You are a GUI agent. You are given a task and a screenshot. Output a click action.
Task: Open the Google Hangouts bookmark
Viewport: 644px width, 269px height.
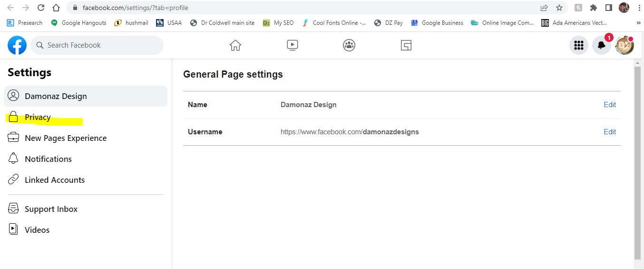78,23
